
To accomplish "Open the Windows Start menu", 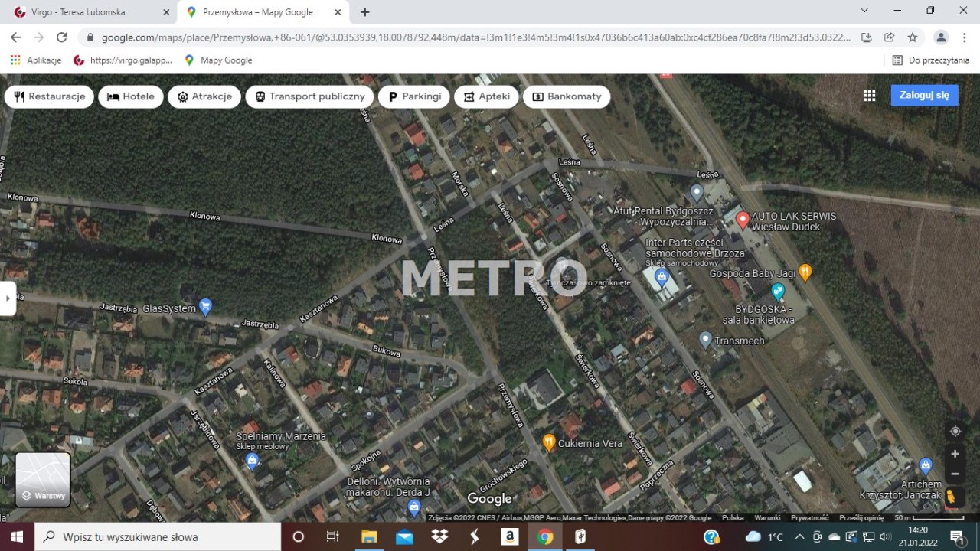I will (17, 536).
